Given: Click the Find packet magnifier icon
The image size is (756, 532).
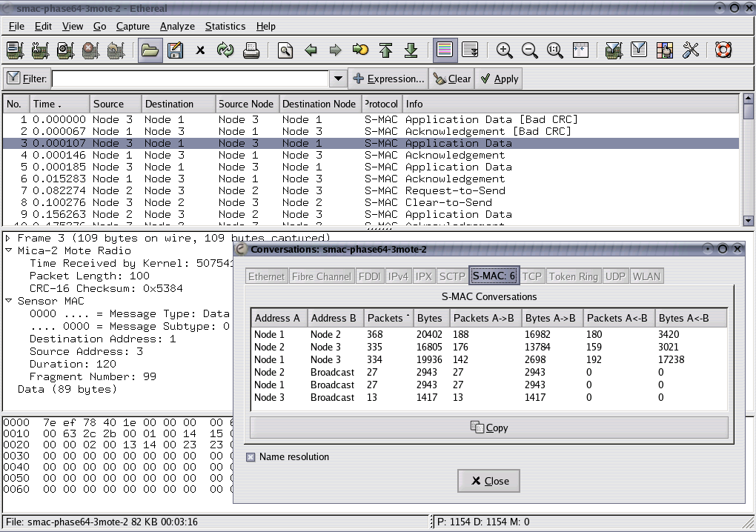Looking at the screenshot, I should coord(285,50).
